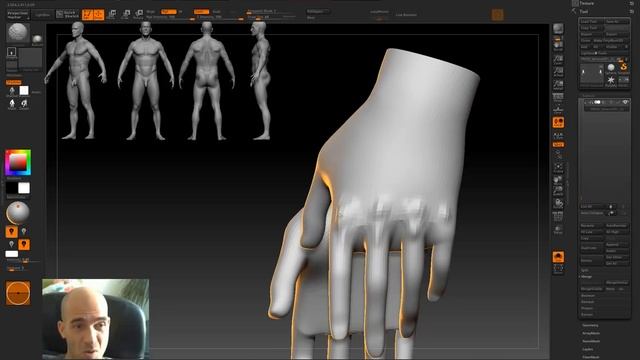This screenshot has height=360, width=640.
Task: Click the Frame icon in right shelf
Action: click(558, 167)
